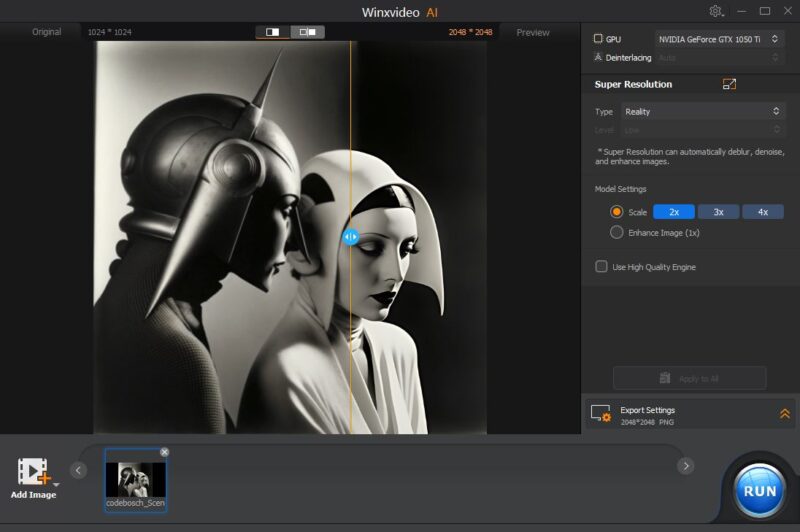Click the RUN button
This screenshot has height=532, width=800.
pyautogui.click(x=759, y=491)
